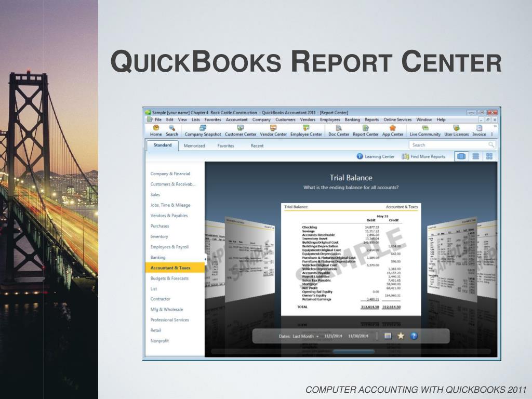Switch to grid view icon
The image size is (532, 399).
click(x=489, y=156)
